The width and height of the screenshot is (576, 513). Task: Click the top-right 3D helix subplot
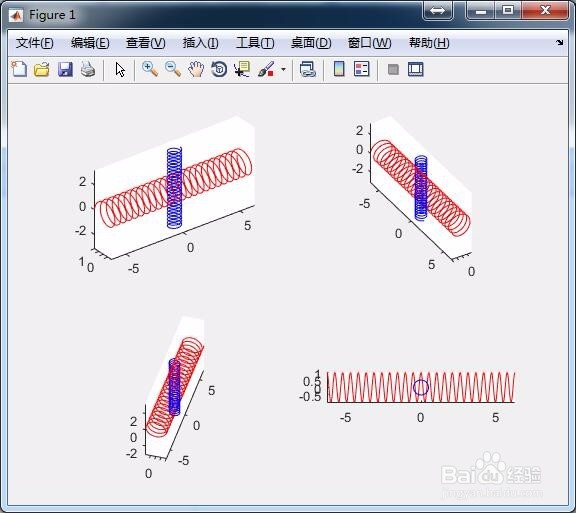click(421, 189)
